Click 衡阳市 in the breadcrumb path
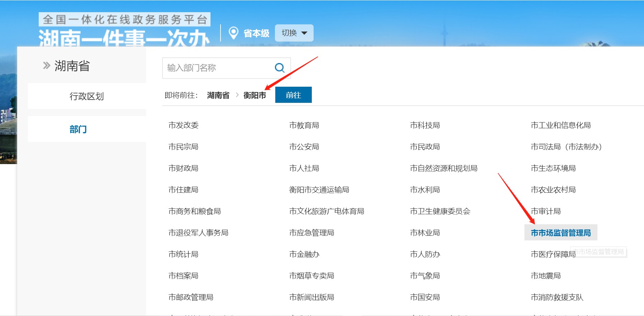This screenshot has height=316, width=644. click(x=255, y=95)
